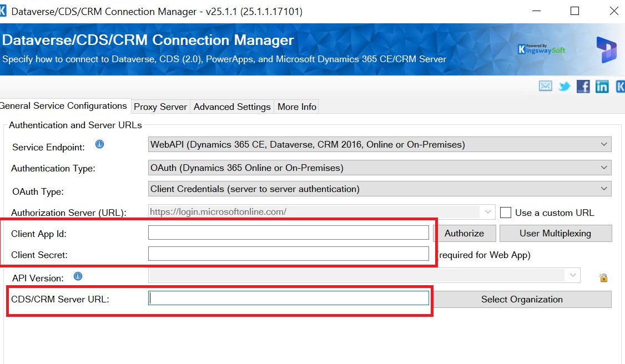Image resolution: width=625 pixels, height=364 pixels.
Task: Click the Authorize button
Action: pyautogui.click(x=465, y=234)
